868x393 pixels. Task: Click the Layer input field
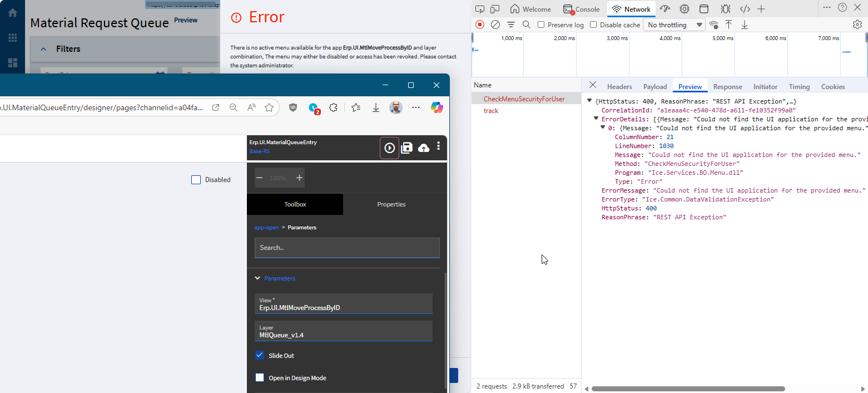point(343,331)
